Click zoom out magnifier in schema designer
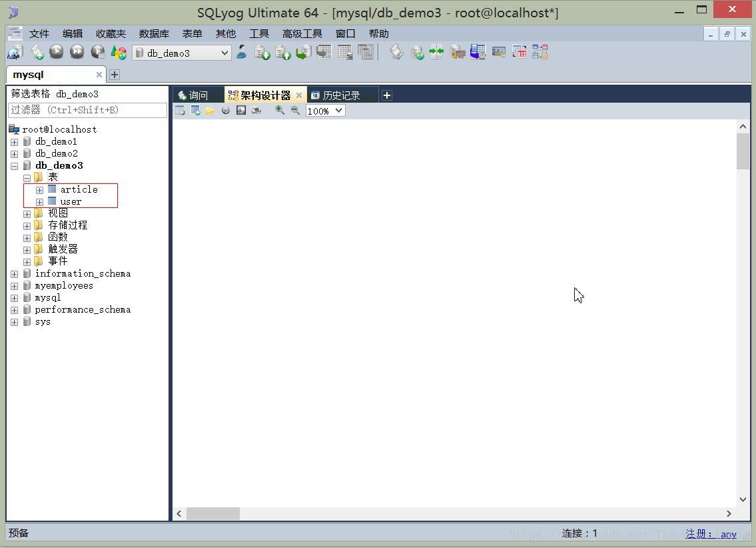Screen dimensions: 756x548 pyautogui.click(x=295, y=111)
